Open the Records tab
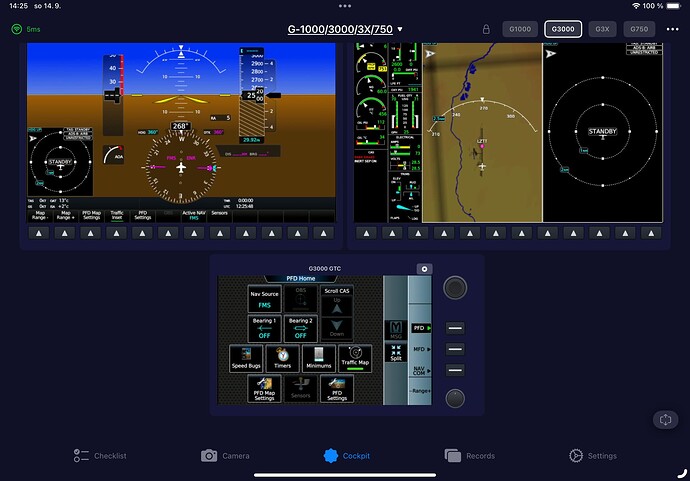The height and width of the screenshot is (481, 690). 470,456
